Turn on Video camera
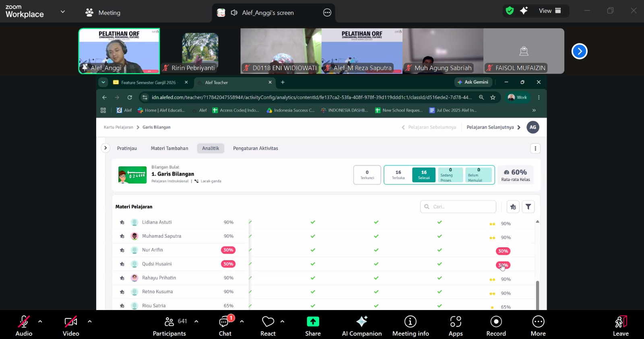This screenshot has width=644, height=339. pos(71,326)
